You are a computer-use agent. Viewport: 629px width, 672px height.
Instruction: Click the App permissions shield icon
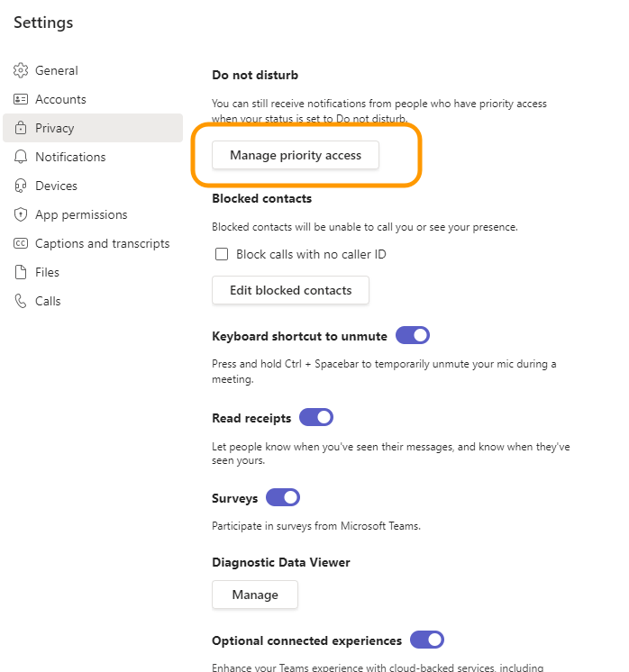click(x=21, y=214)
